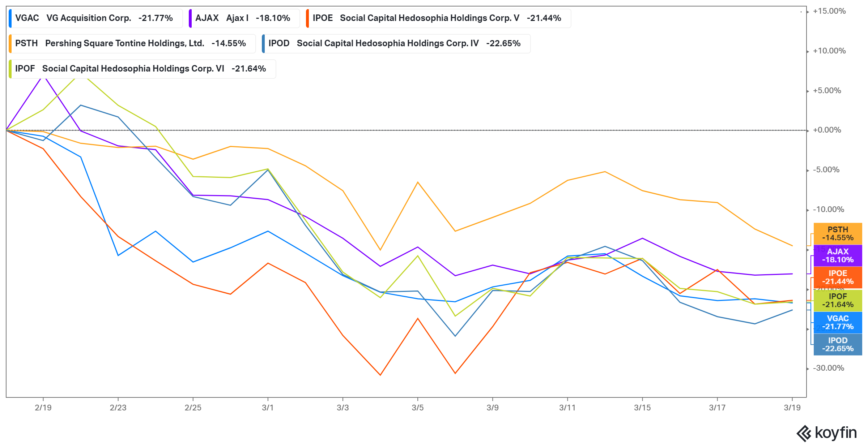The image size is (868, 448).
Task: Click the PSTH -14.55% end-of-line price tag
Action: click(x=838, y=234)
